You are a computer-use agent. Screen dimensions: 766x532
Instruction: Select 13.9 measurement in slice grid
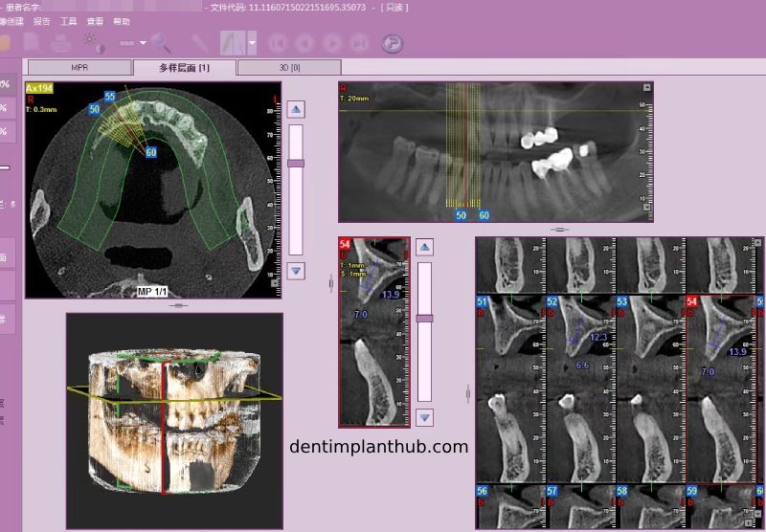point(737,351)
